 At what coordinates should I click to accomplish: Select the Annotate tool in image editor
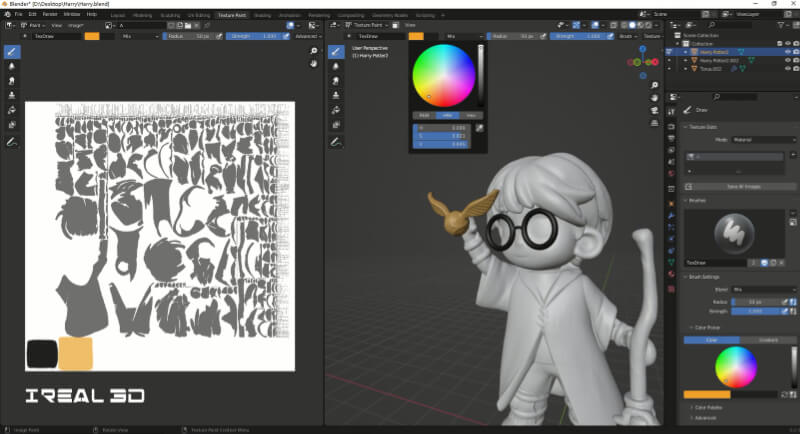tap(12, 143)
